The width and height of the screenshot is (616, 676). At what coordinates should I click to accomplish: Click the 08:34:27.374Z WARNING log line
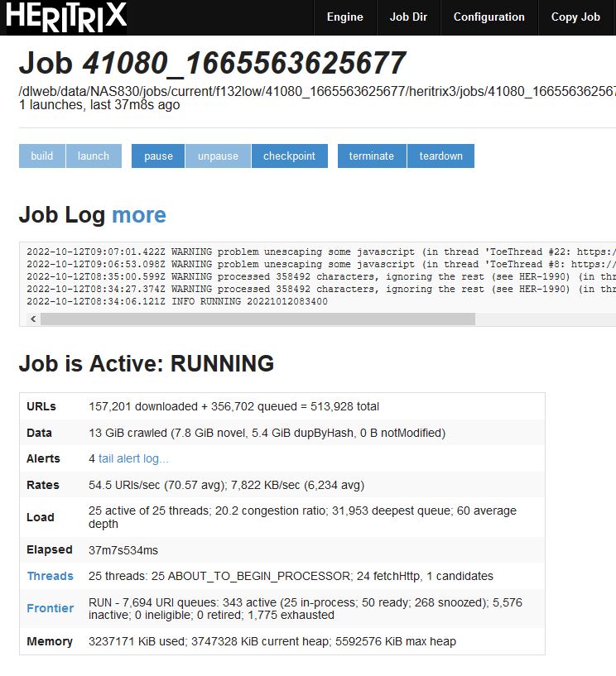(321, 290)
